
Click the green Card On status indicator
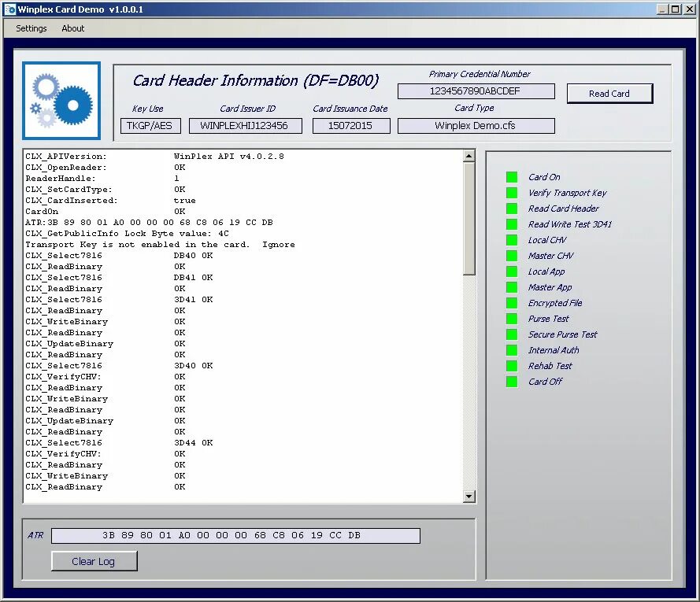tap(512, 177)
